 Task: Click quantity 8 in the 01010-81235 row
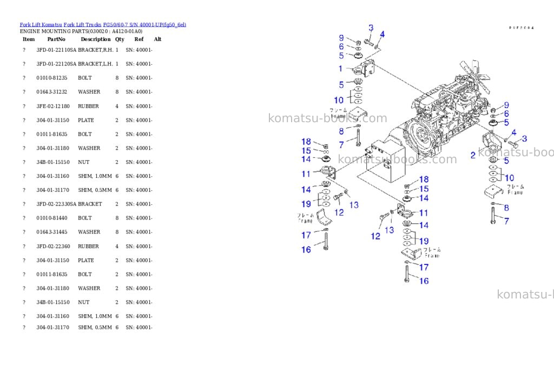click(x=117, y=78)
